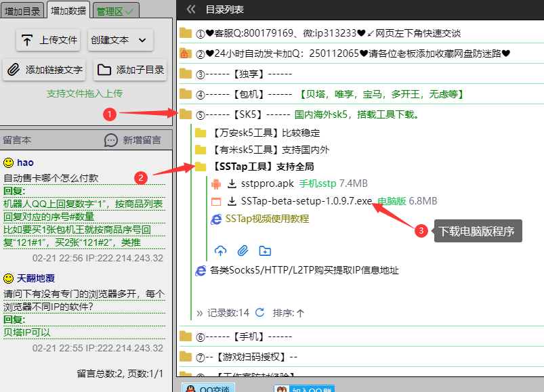The width and height of the screenshot is (544, 392).
Task: Switch to the 增加目录 tab
Action: pos(22,10)
